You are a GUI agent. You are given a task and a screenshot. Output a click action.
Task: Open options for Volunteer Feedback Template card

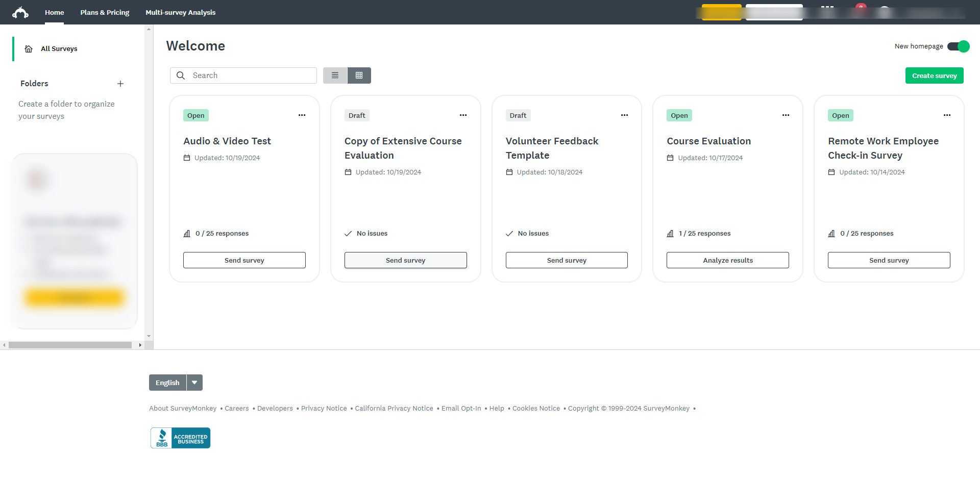coord(625,115)
